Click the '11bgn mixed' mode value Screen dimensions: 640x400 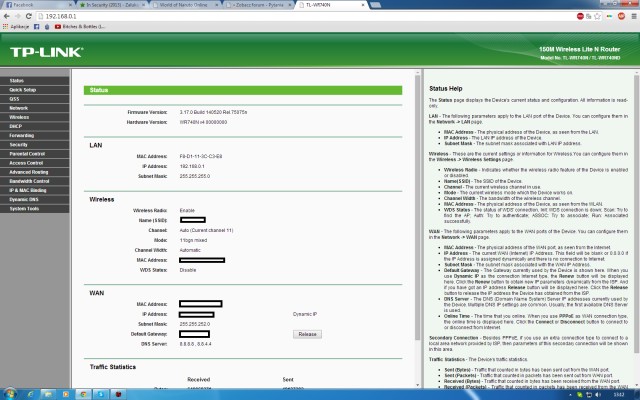[x=193, y=240]
